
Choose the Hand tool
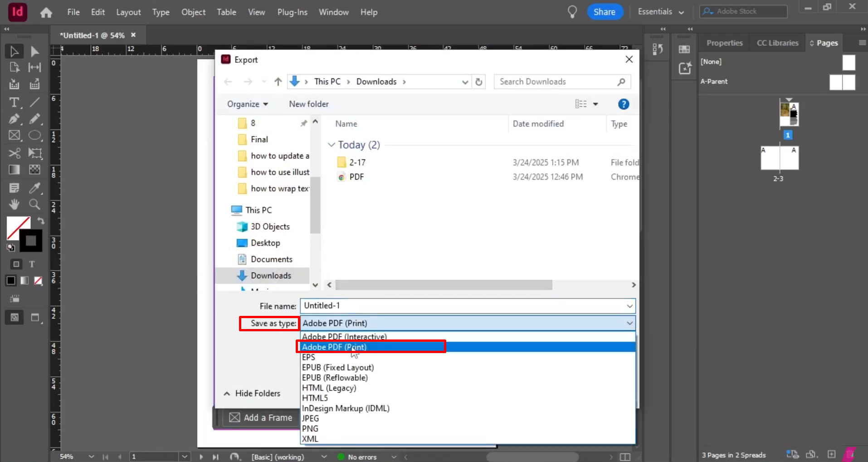click(14, 204)
